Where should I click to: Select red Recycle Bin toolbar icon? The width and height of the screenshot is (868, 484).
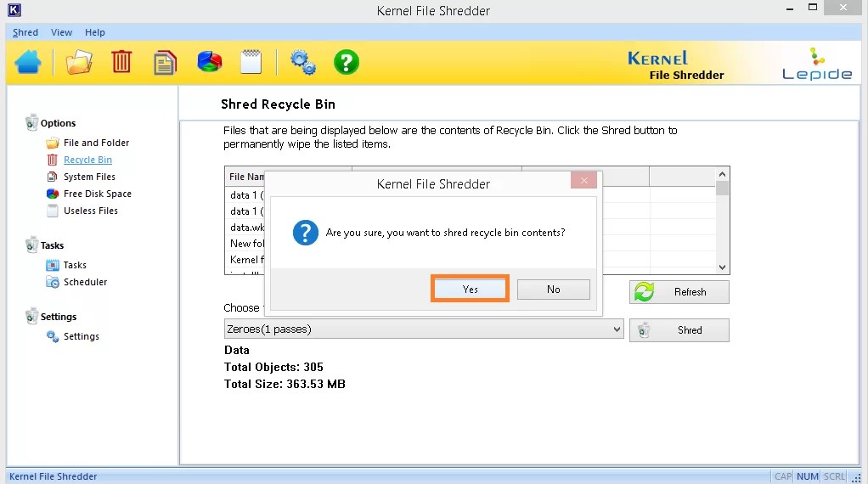coord(121,61)
